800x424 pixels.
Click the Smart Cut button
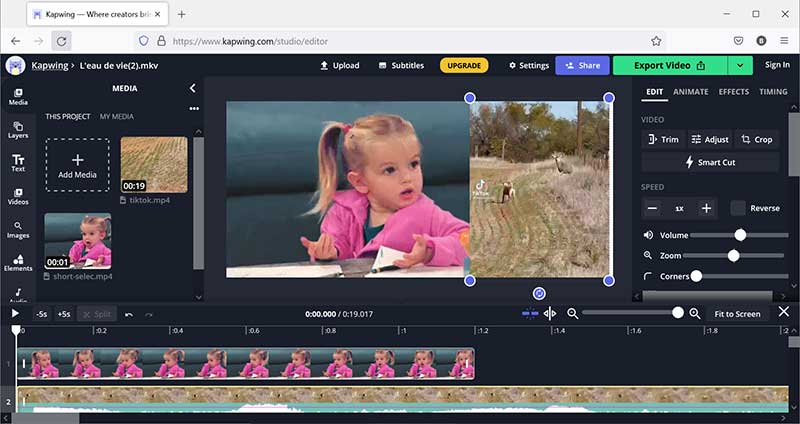coord(710,162)
